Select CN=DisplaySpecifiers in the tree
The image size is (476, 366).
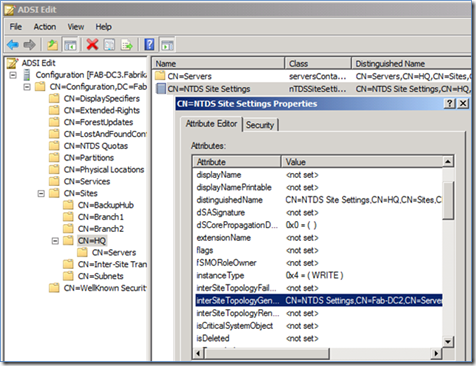(102, 99)
